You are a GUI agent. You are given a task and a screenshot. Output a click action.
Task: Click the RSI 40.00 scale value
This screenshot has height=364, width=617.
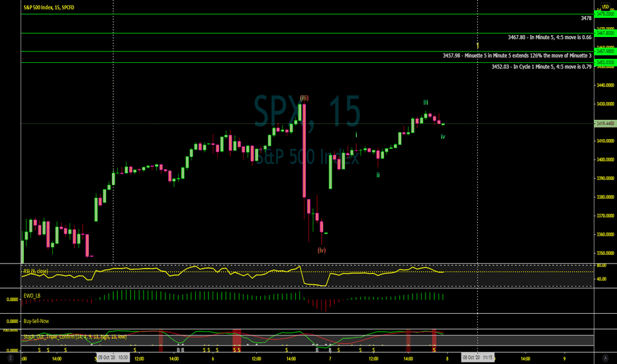point(602,279)
